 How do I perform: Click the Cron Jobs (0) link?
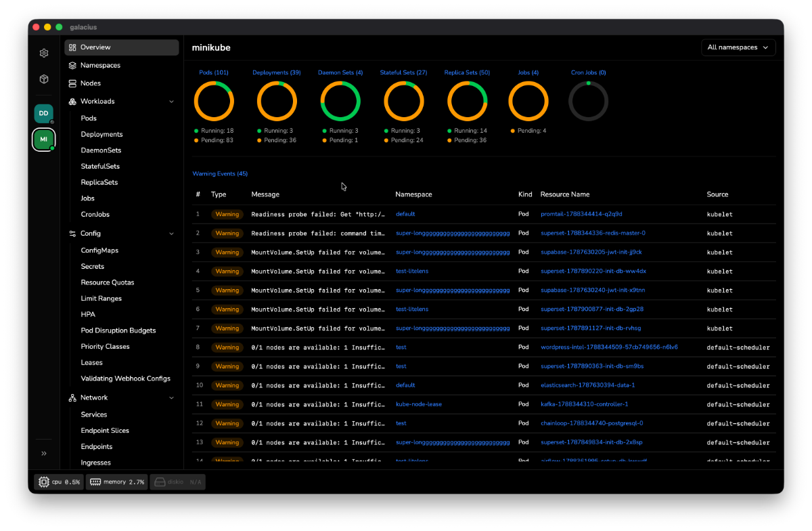[589, 72]
